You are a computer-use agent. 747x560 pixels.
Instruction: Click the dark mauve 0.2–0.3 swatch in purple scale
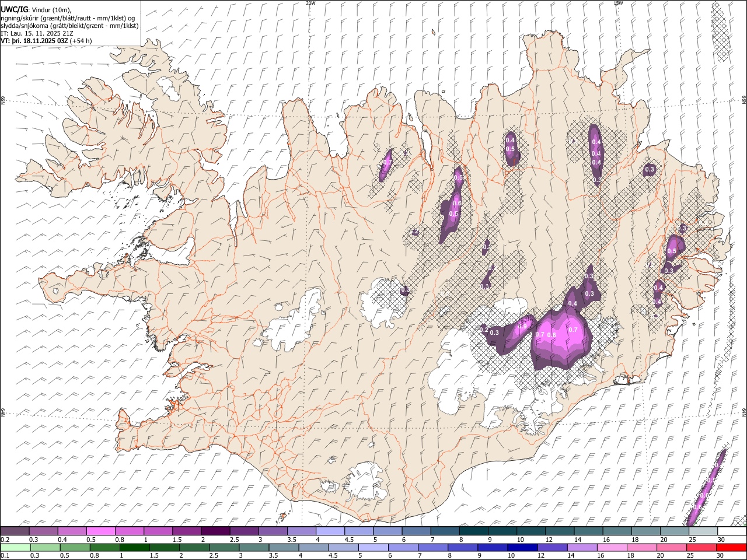tap(15, 531)
